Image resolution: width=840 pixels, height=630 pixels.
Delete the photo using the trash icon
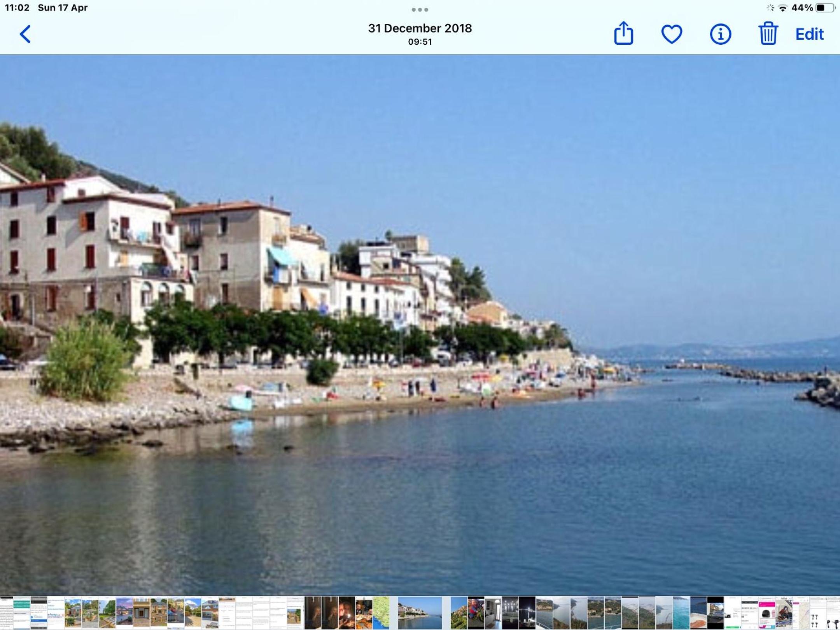[x=768, y=33]
